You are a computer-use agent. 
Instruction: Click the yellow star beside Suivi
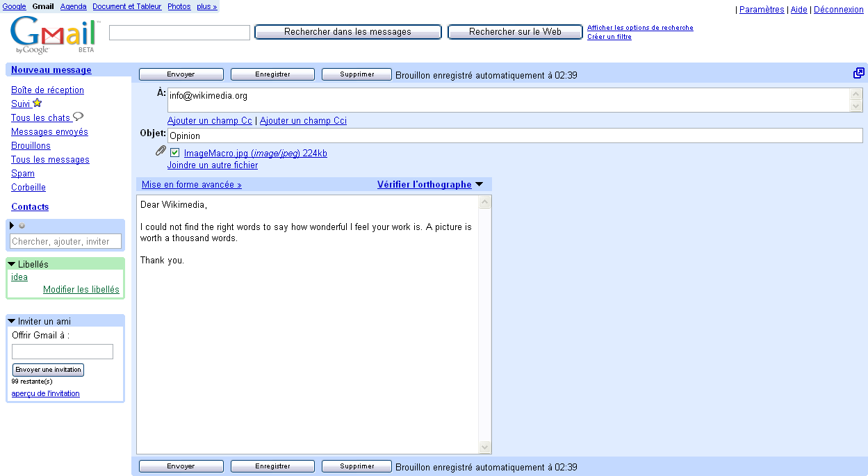[x=38, y=104]
